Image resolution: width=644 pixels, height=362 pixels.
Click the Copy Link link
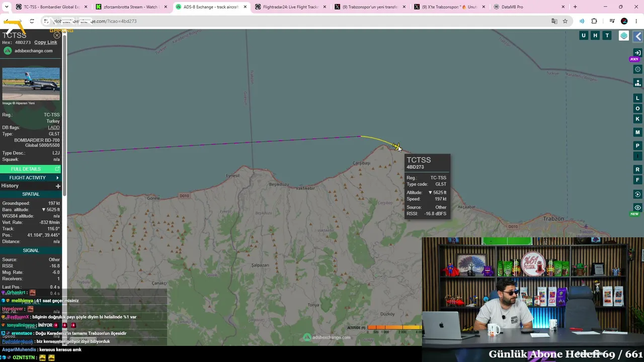[45, 42]
